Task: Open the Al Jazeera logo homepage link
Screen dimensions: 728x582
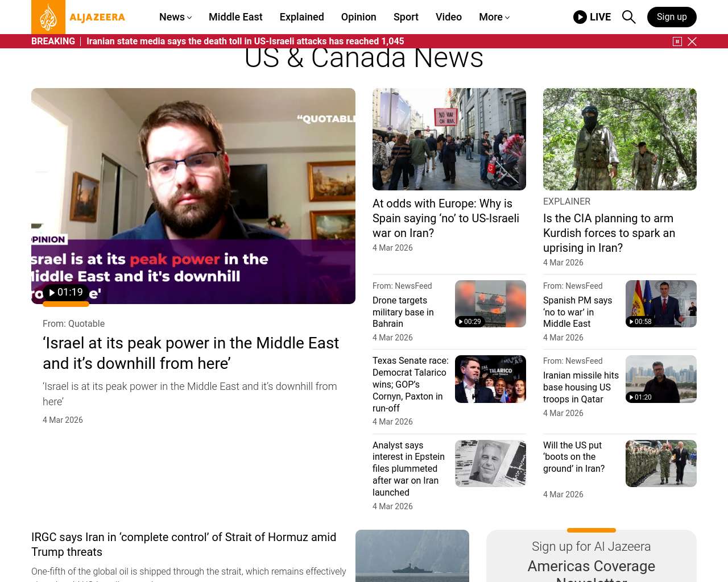Action: point(78,17)
